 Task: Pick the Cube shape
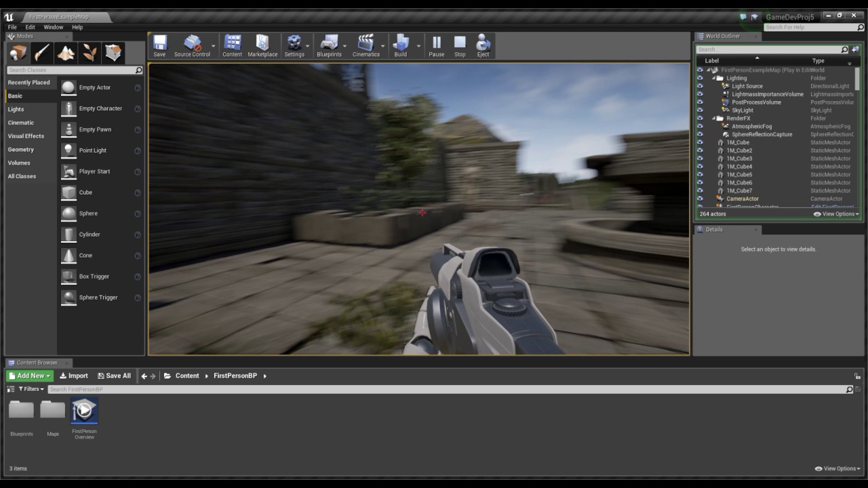(100, 192)
